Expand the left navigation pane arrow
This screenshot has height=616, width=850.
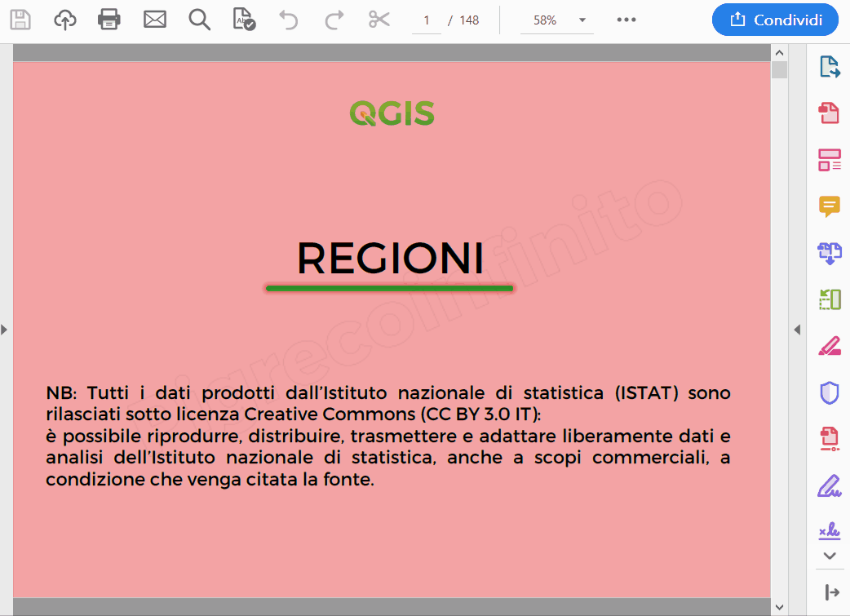[4, 330]
